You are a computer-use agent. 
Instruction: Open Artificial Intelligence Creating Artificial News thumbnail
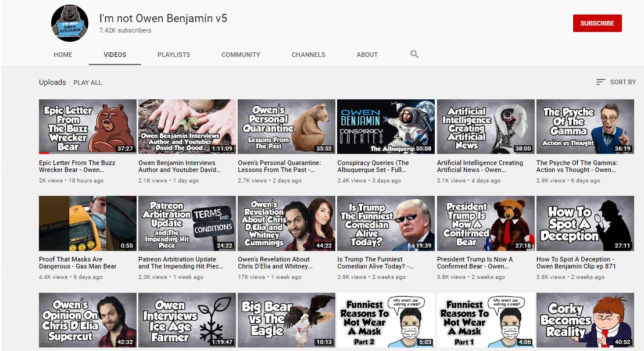tap(485, 127)
